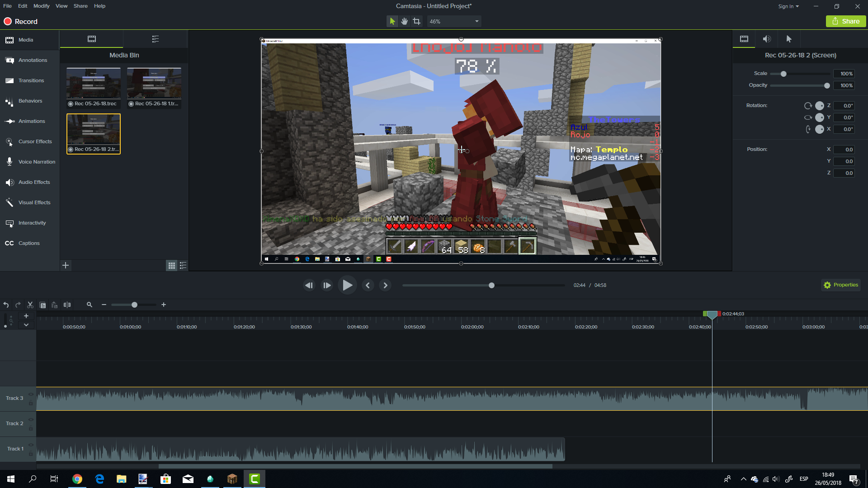Jump to the next media clip
Viewport: 868px width, 488px height.
[x=385, y=285]
